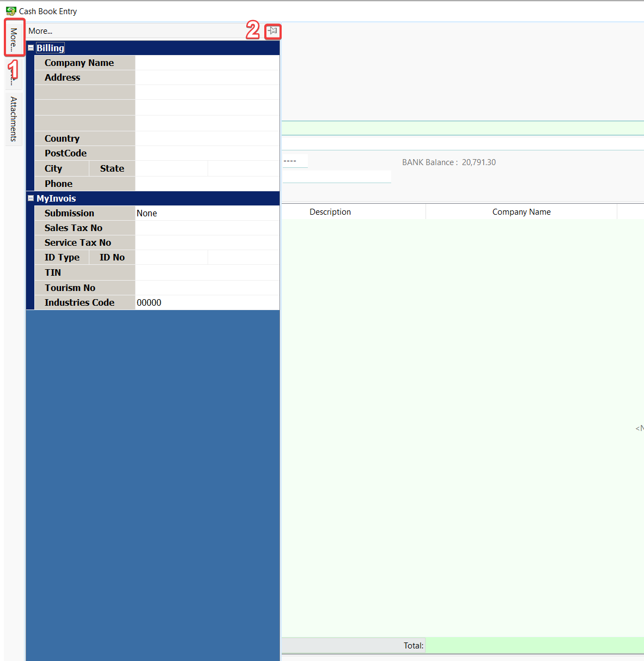Screen dimensions: 644x661
Task: Click into the PostCode field
Action: 207,153
